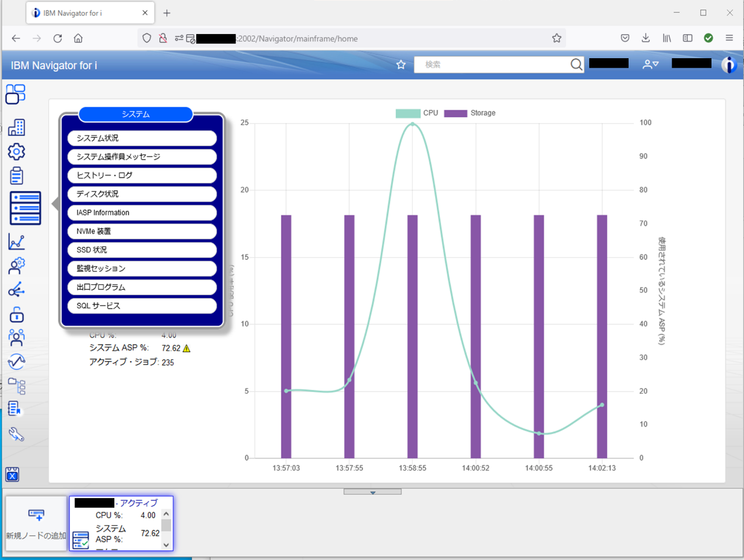The image size is (744, 560).
Task: Select システム状況 menu item
Action: tap(142, 138)
